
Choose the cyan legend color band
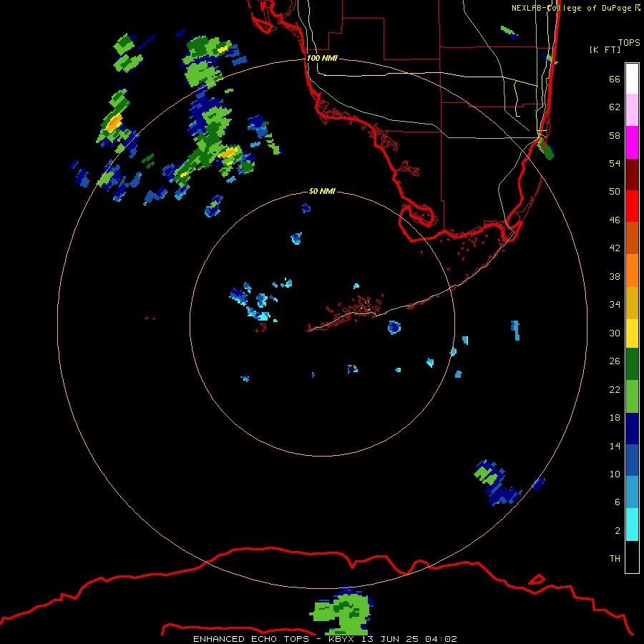coord(632,525)
